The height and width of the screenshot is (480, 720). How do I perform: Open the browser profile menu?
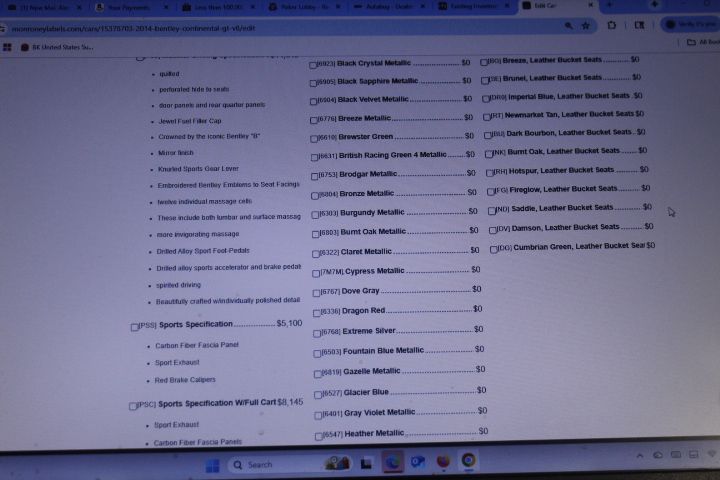coord(690,24)
